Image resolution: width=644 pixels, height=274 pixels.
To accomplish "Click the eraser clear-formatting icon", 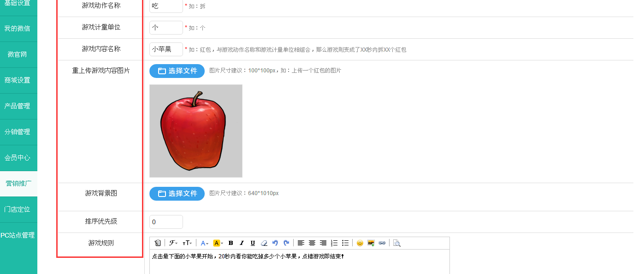I will 264,243.
